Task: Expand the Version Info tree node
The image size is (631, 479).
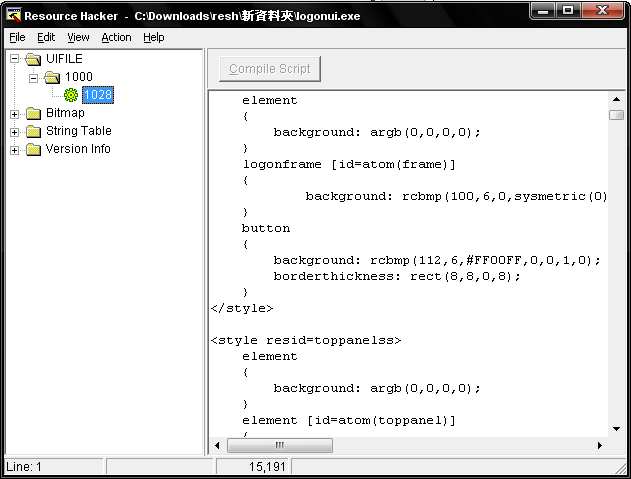Action: (14, 151)
